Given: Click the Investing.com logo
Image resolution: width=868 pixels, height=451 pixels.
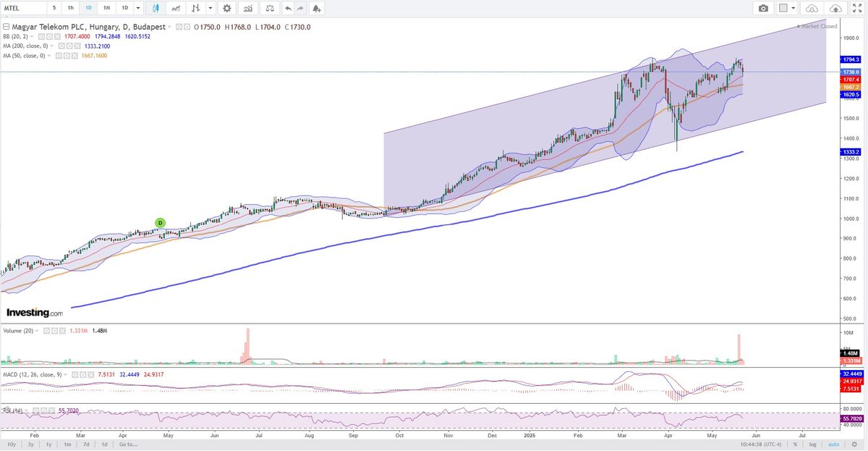Looking at the screenshot, I should click(x=35, y=313).
